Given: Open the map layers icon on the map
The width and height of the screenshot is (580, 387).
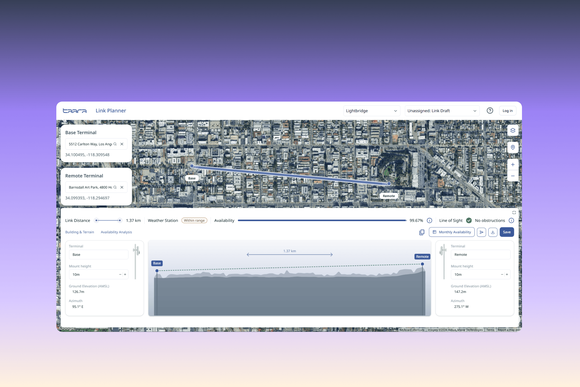Looking at the screenshot, I should click(x=513, y=130).
